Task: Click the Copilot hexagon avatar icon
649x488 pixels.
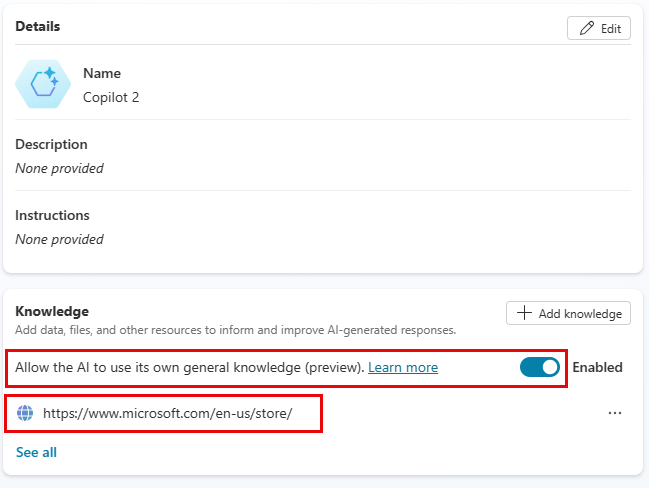Action: (x=43, y=84)
